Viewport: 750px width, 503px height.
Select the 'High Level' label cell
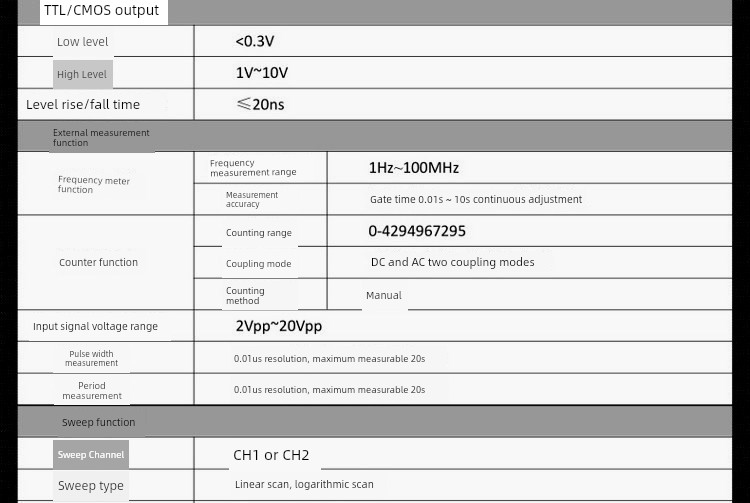pos(82,74)
